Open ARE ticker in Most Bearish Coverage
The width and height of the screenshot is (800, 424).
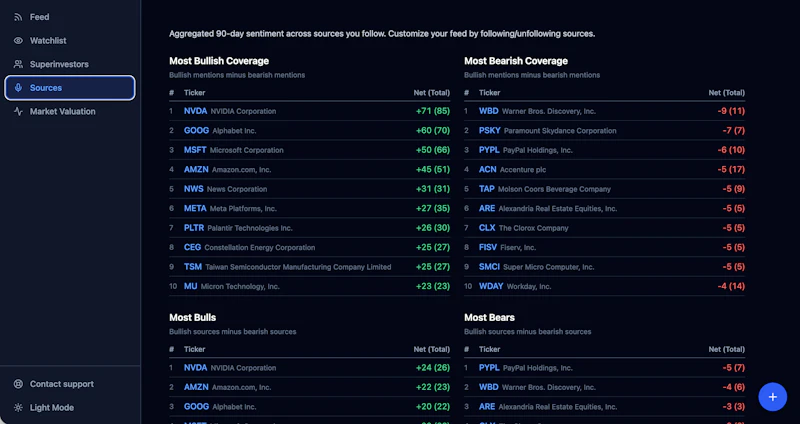487,208
